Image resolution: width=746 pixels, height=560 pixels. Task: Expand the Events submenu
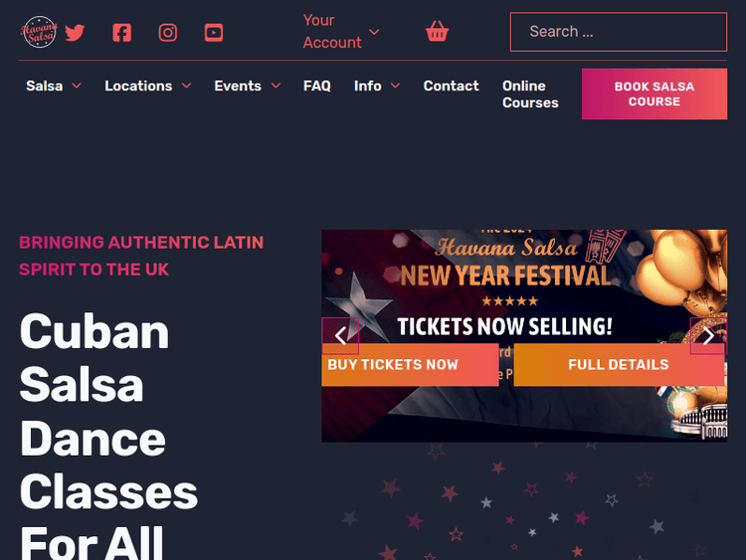(248, 87)
